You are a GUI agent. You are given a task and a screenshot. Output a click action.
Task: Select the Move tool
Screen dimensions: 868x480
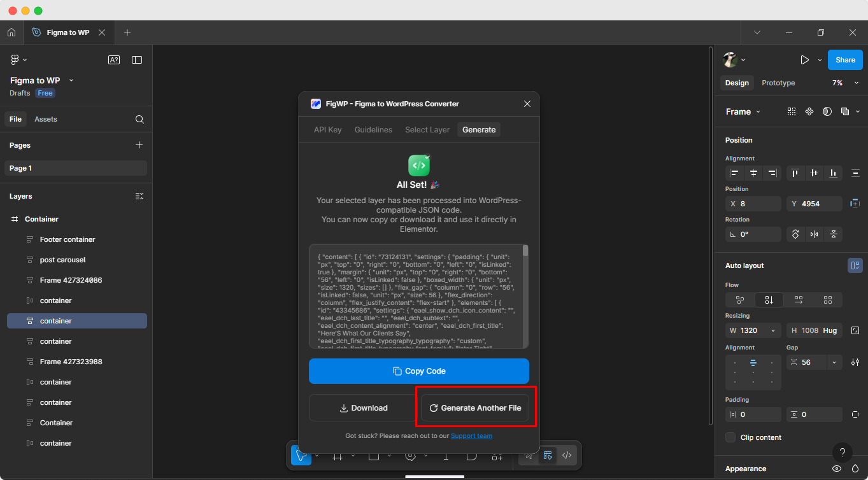301,456
